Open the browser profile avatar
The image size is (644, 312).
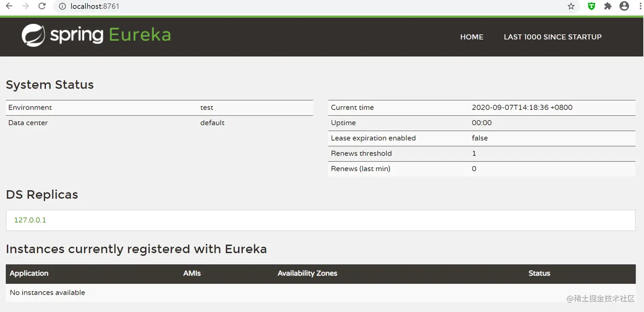click(x=624, y=6)
